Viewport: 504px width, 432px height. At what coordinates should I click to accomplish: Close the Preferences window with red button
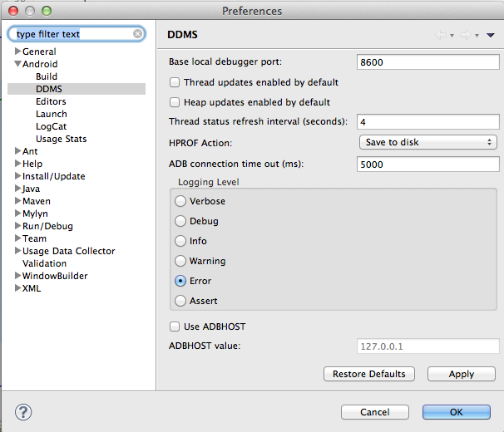pos(13,11)
